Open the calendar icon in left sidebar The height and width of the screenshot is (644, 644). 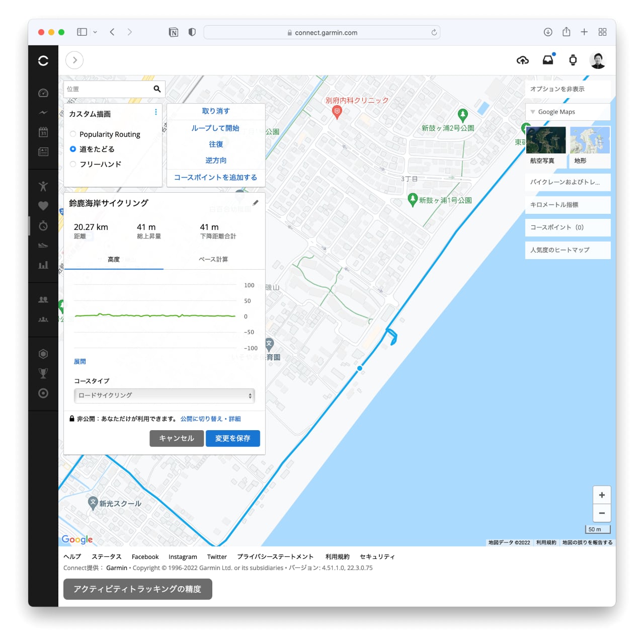point(43,132)
